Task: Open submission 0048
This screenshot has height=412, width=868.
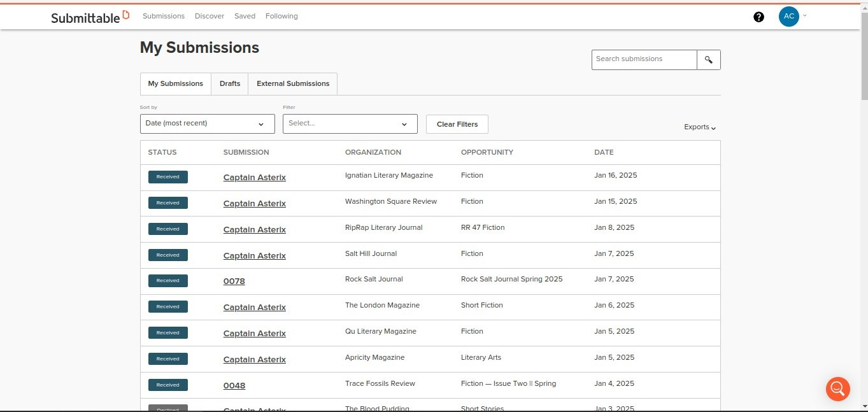Action: point(234,386)
